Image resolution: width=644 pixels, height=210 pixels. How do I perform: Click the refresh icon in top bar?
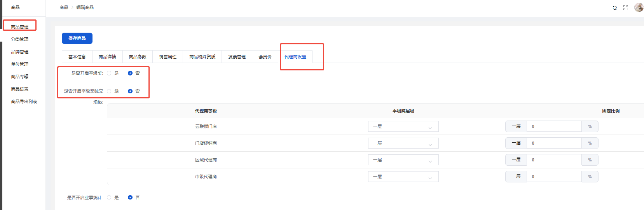(614, 8)
